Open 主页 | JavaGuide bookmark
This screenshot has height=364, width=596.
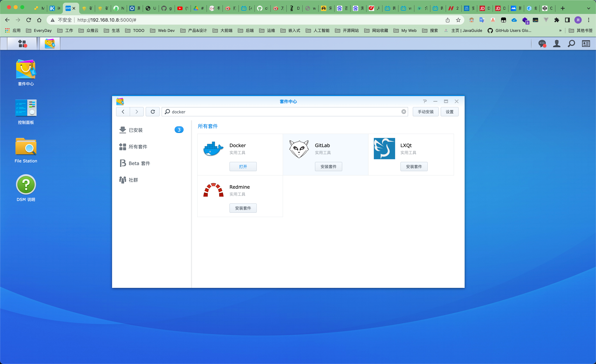463,30
